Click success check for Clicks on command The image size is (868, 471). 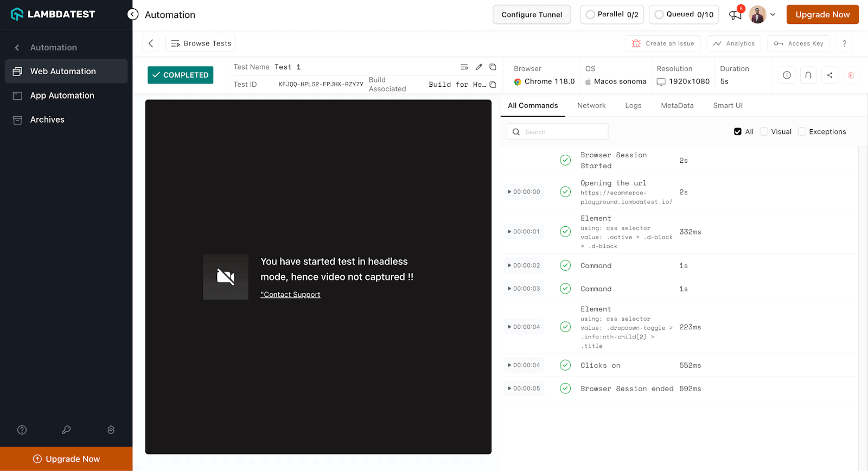pyautogui.click(x=565, y=365)
